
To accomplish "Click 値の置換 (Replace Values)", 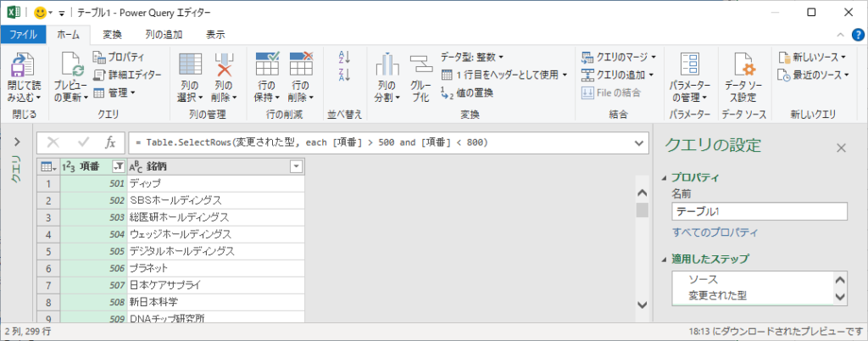I will pos(467,92).
